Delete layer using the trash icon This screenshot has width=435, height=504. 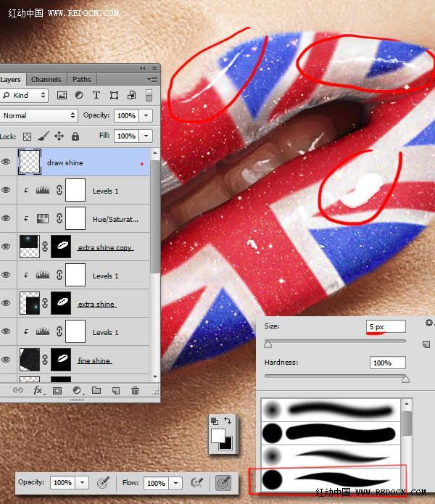(x=135, y=390)
